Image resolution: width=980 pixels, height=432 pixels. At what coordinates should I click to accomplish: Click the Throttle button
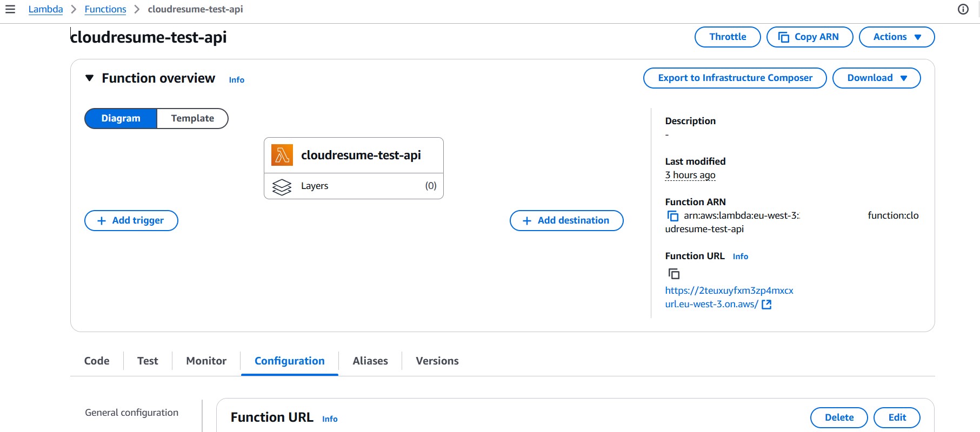(x=728, y=37)
